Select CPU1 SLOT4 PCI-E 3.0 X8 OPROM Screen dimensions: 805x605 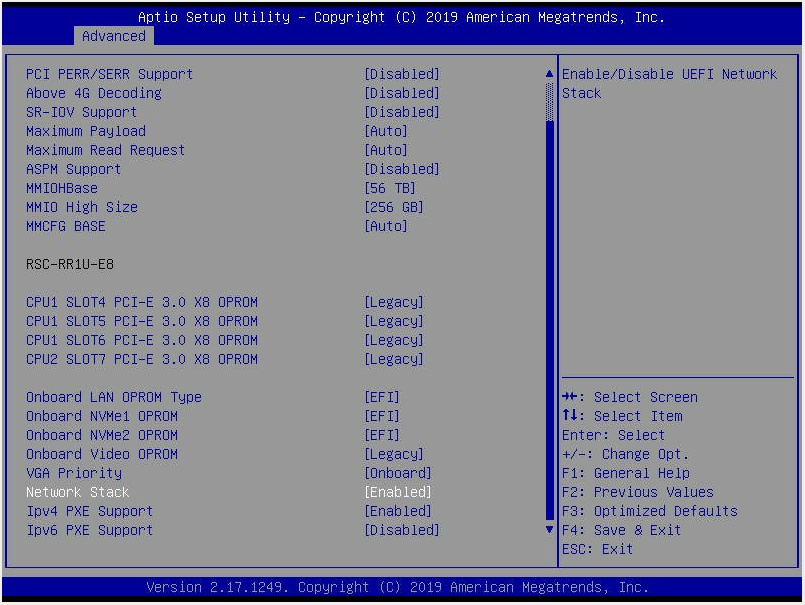(x=141, y=302)
